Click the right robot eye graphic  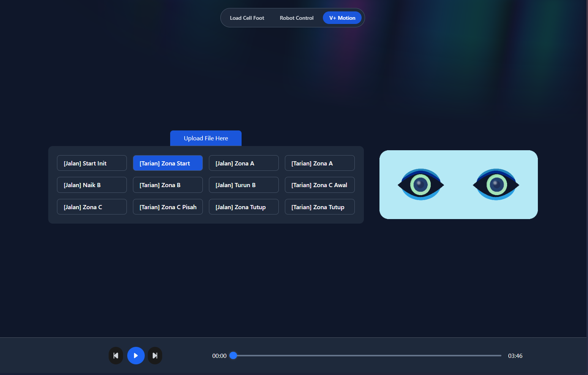496,185
